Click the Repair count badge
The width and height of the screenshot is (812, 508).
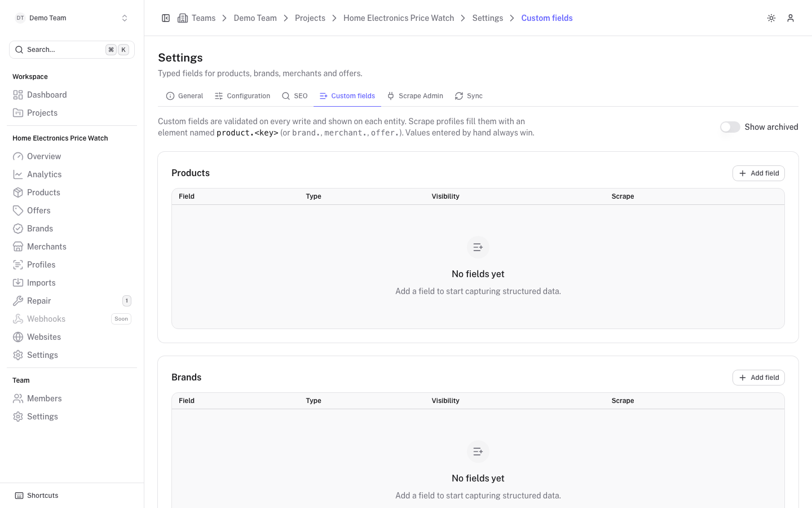pos(127,301)
